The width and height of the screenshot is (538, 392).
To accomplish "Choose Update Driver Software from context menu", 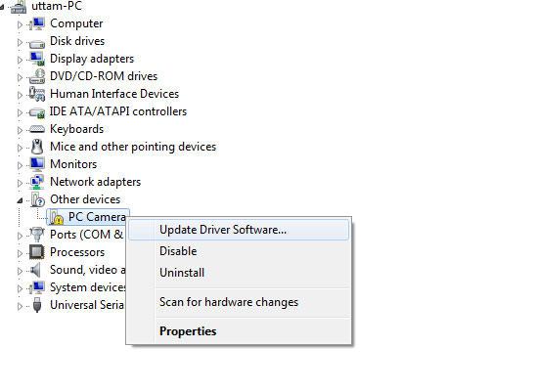I will point(239,230).
